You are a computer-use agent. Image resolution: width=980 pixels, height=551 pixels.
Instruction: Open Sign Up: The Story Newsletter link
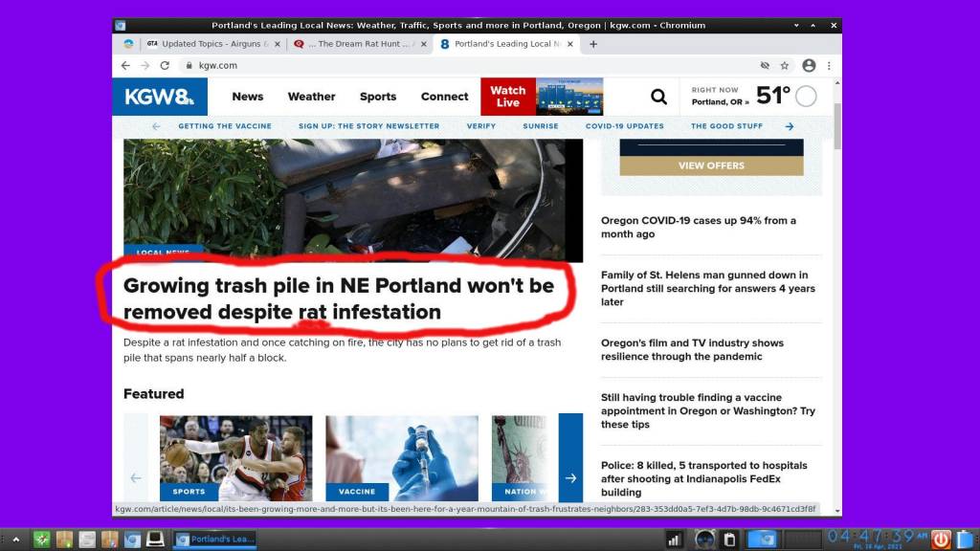pyautogui.click(x=368, y=126)
